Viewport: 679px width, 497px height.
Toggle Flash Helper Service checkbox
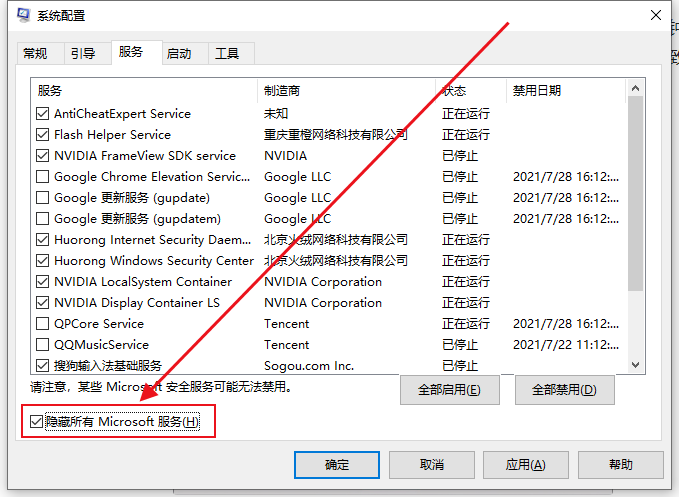(x=42, y=135)
